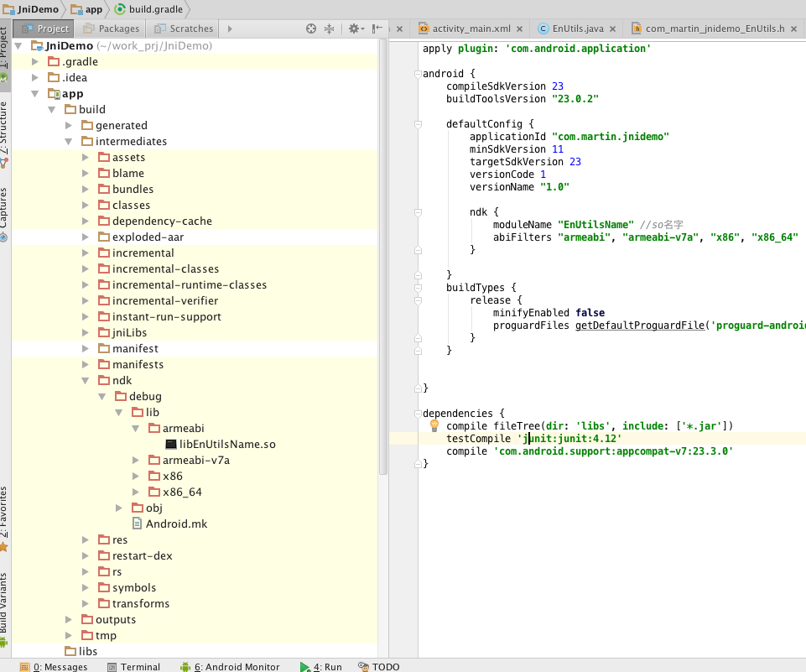The height and width of the screenshot is (672, 806).
Task: Toggle the Build Variants side panel
Action: coord(5,604)
